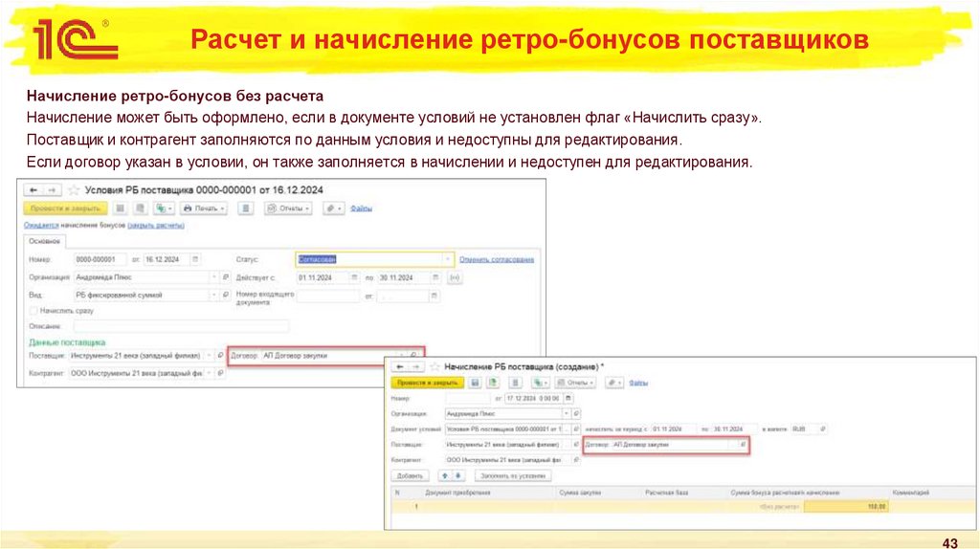Screen dimensions: 980x549
Task: Click закрыть расчеты link
Action: (156, 226)
